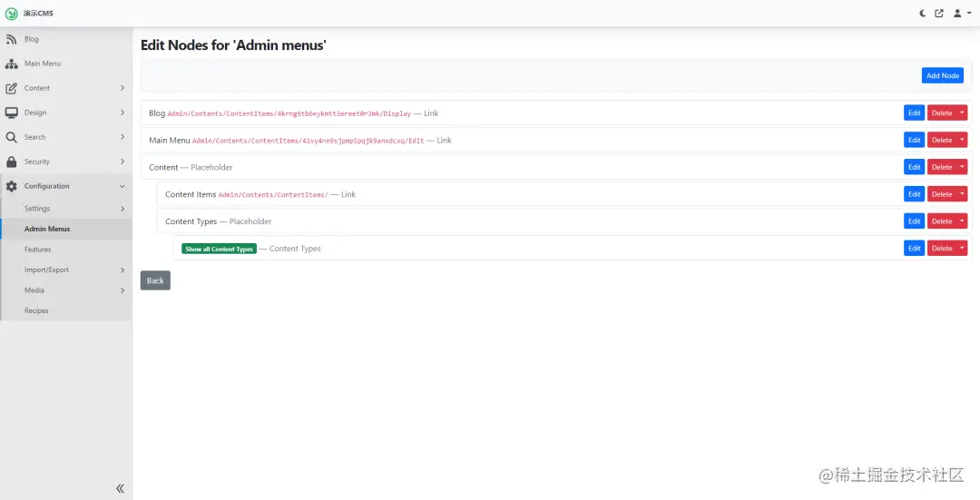Open Delete dropdown arrow for Content Items
Image resolution: width=980 pixels, height=500 pixels.
[962, 194]
